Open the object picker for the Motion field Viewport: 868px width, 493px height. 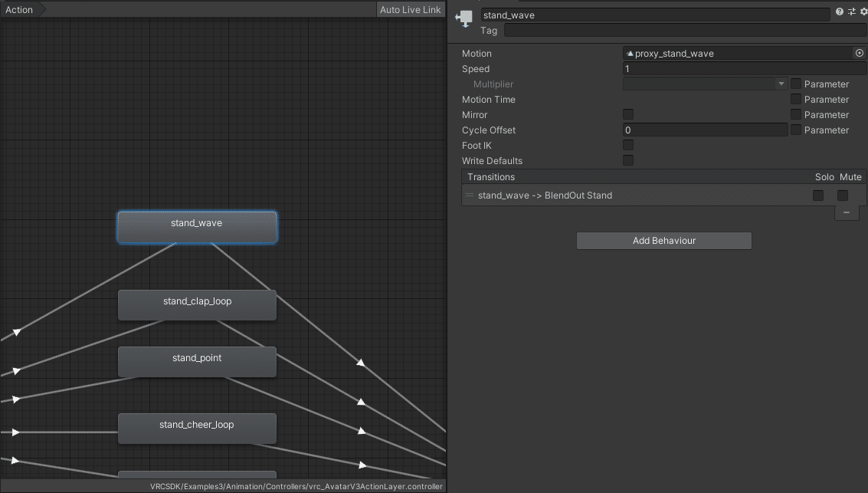point(859,53)
